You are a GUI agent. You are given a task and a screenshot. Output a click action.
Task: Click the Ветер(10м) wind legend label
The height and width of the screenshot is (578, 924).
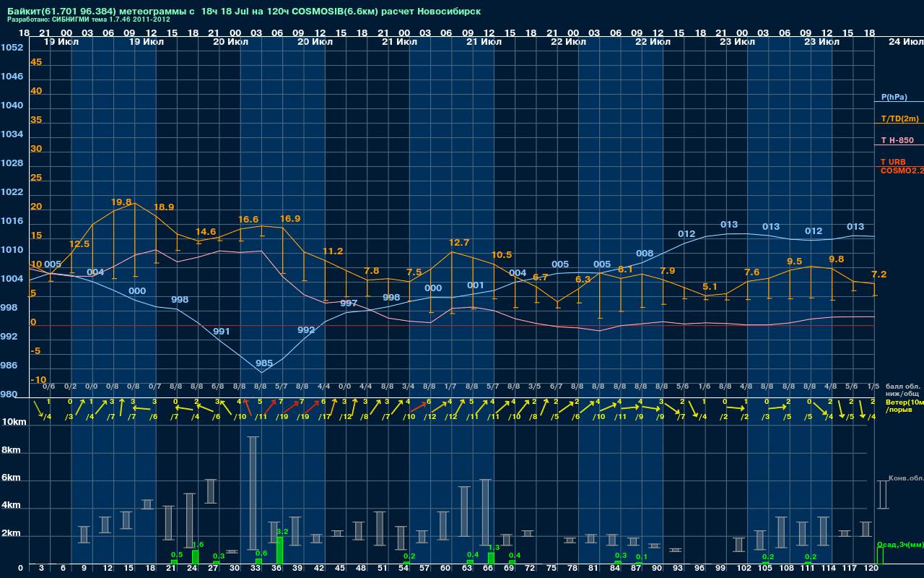click(905, 402)
